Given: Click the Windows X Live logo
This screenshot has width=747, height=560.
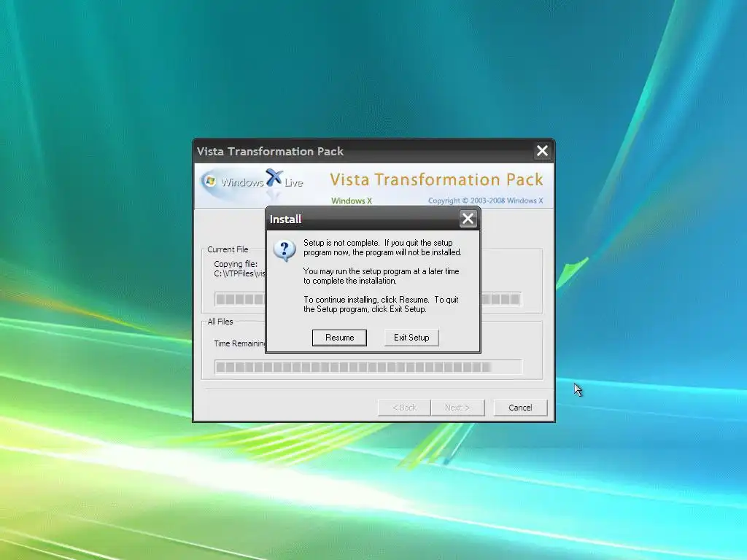Looking at the screenshot, I should pyautogui.click(x=252, y=183).
